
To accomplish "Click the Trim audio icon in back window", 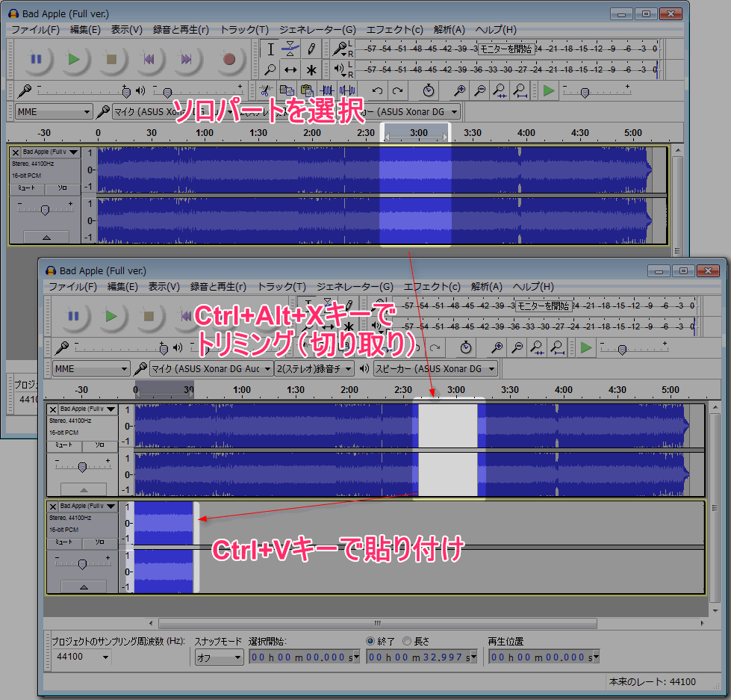I will (x=327, y=90).
